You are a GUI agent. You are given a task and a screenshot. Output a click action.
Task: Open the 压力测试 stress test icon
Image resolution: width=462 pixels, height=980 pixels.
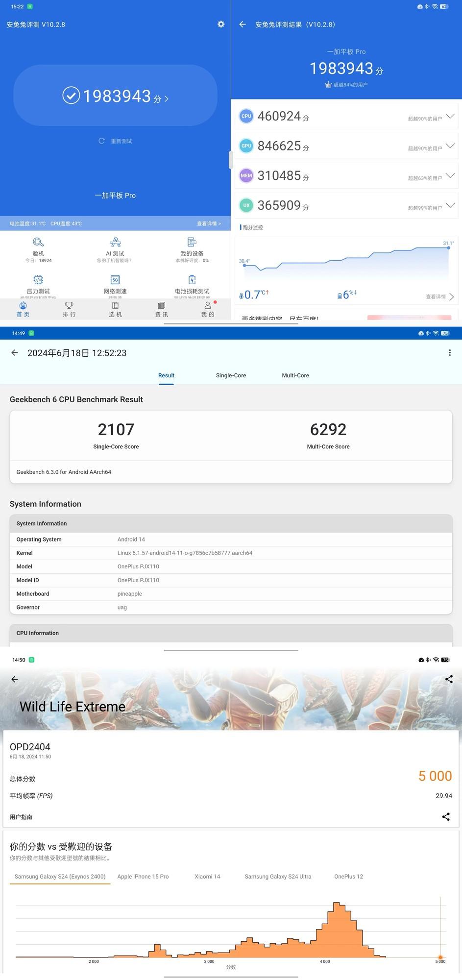click(38, 279)
